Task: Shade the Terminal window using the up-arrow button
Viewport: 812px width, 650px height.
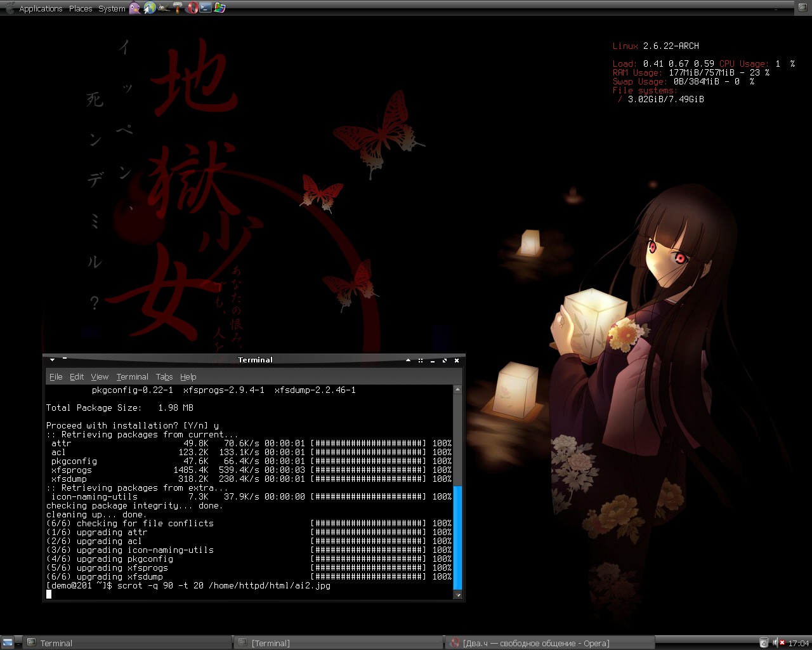Action: click(x=408, y=360)
